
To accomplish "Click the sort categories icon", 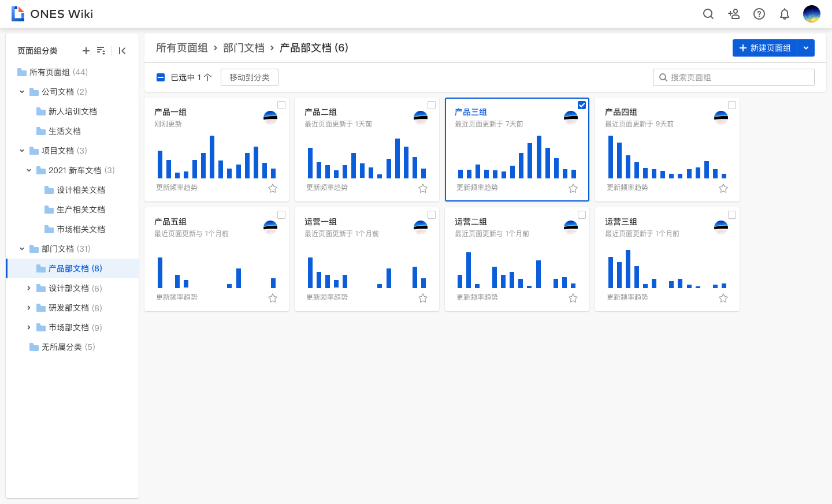I will click(101, 51).
